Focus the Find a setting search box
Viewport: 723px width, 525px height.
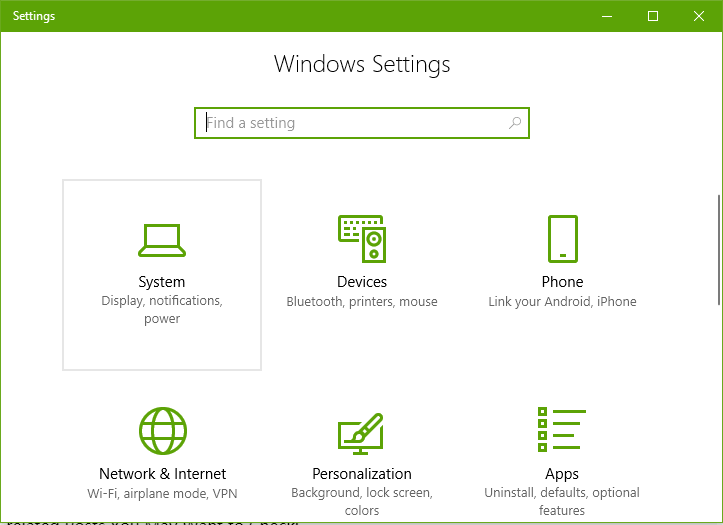(x=350, y=123)
